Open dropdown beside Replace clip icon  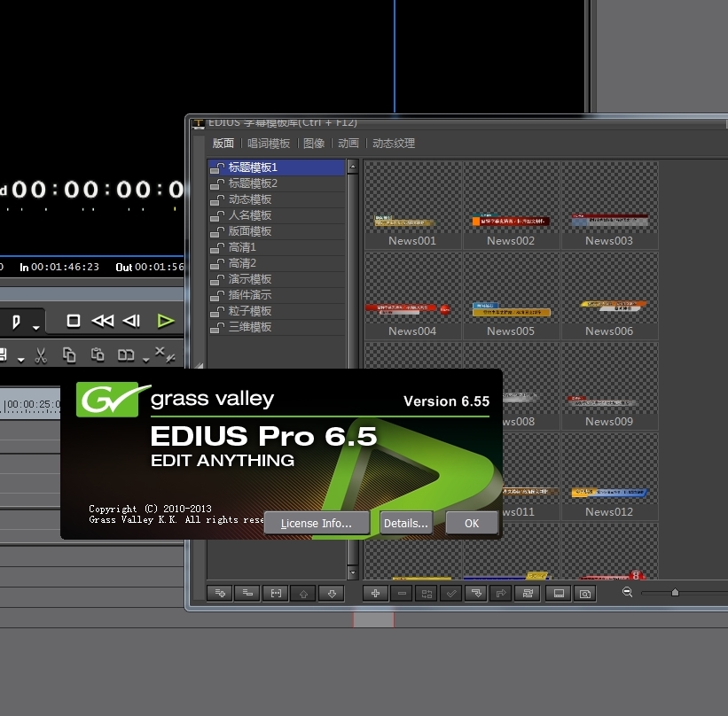point(145,360)
